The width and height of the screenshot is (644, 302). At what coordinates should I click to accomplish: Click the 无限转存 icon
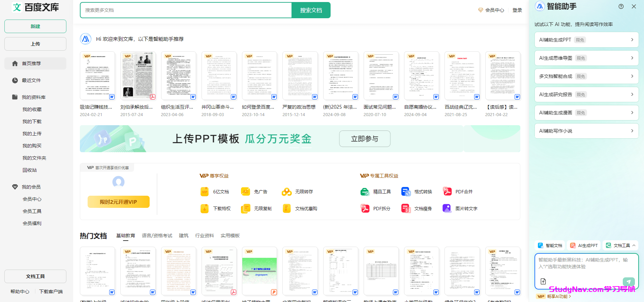[287, 192]
